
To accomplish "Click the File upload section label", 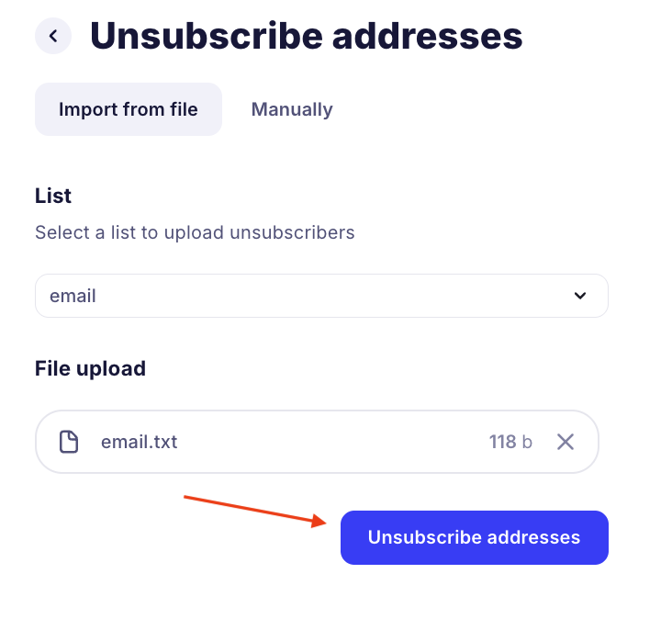I will click(x=90, y=368).
